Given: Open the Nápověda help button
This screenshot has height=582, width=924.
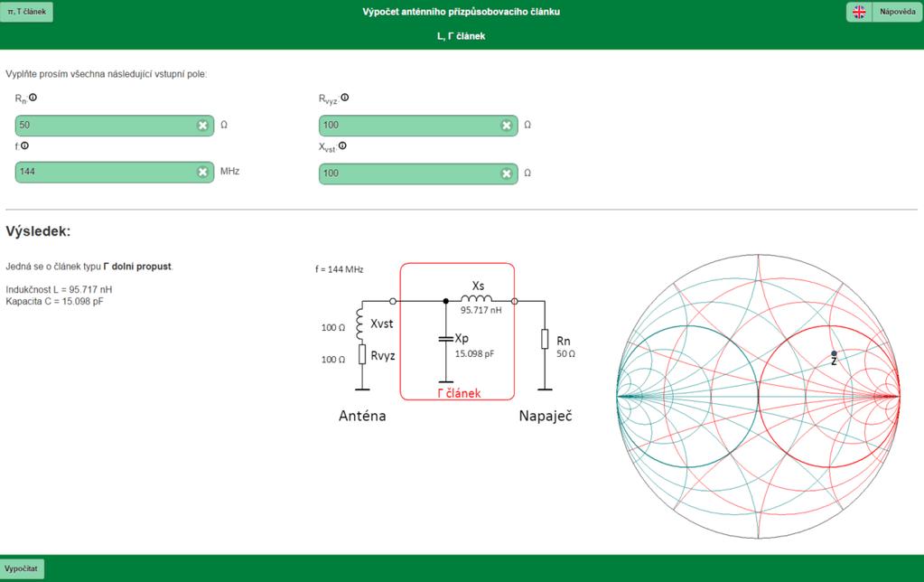Looking at the screenshot, I should point(898,12).
